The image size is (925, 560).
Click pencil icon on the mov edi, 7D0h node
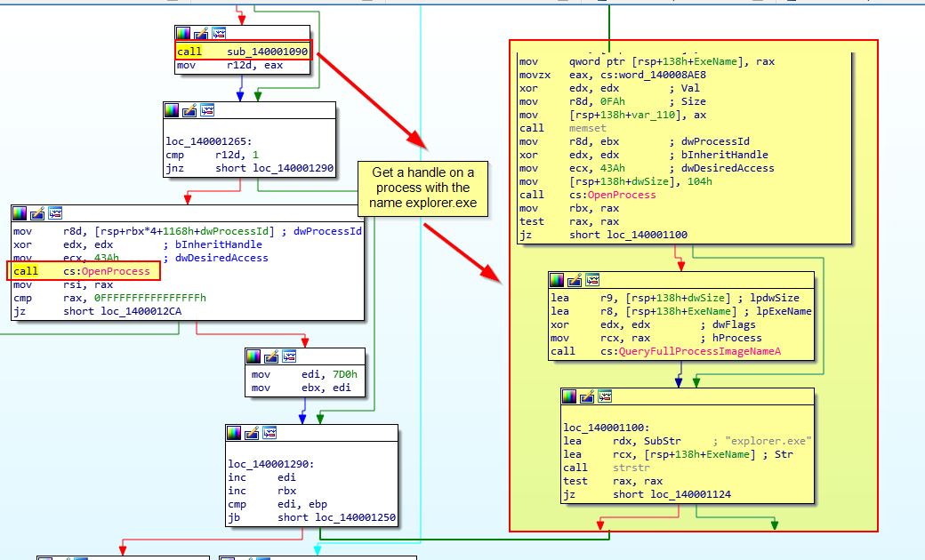click(270, 356)
